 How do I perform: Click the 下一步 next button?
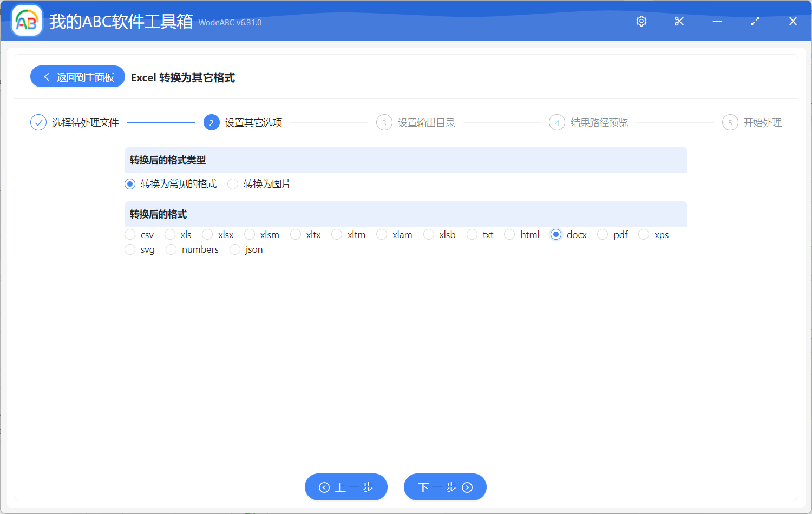[444, 486]
